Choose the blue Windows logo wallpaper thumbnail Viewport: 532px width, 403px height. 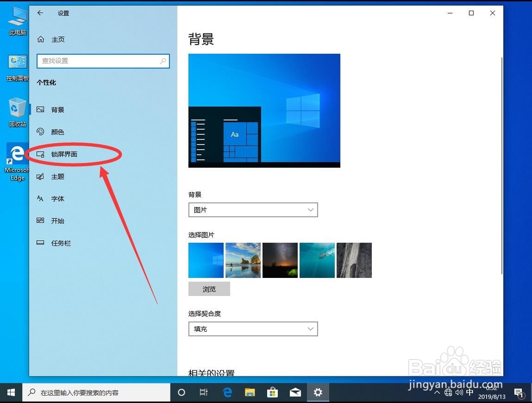pos(206,260)
